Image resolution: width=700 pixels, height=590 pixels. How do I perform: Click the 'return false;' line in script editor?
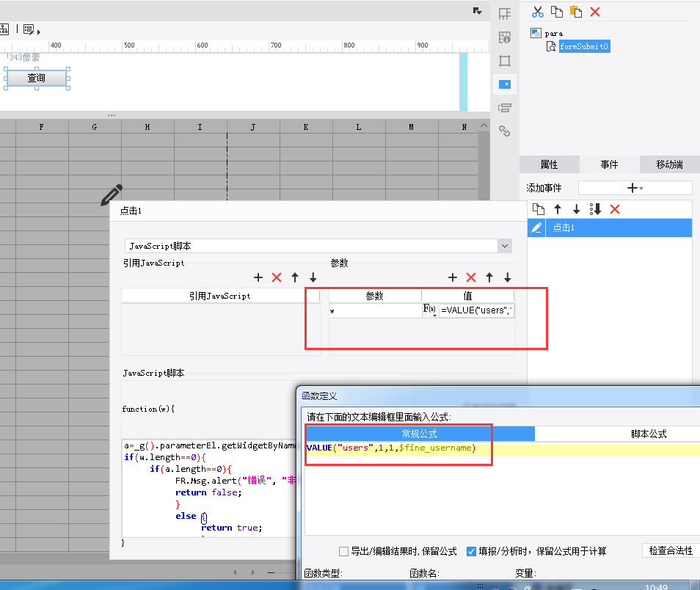click(208, 492)
